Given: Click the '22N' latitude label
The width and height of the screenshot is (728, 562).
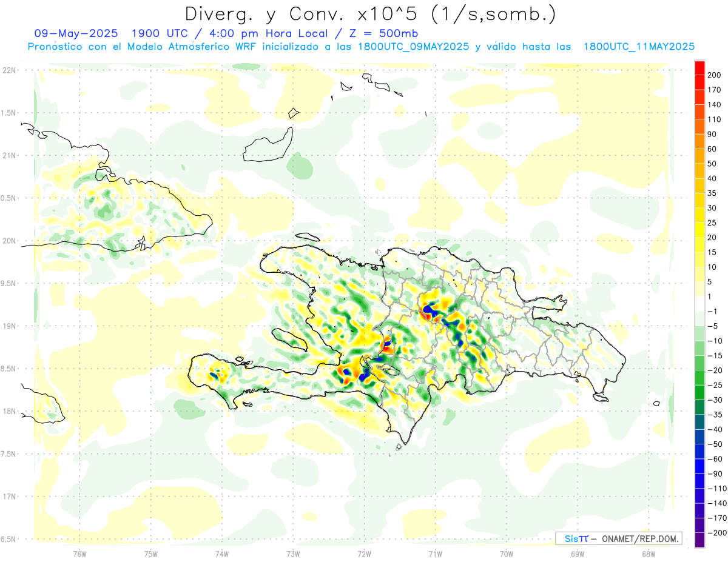Looking at the screenshot, I should point(9,70).
